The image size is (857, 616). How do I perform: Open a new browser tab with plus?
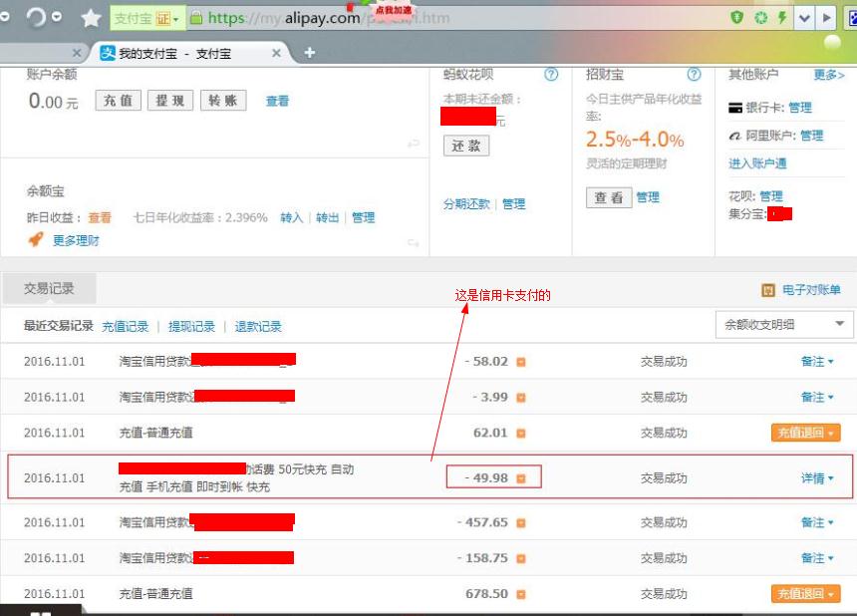pyautogui.click(x=310, y=52)
